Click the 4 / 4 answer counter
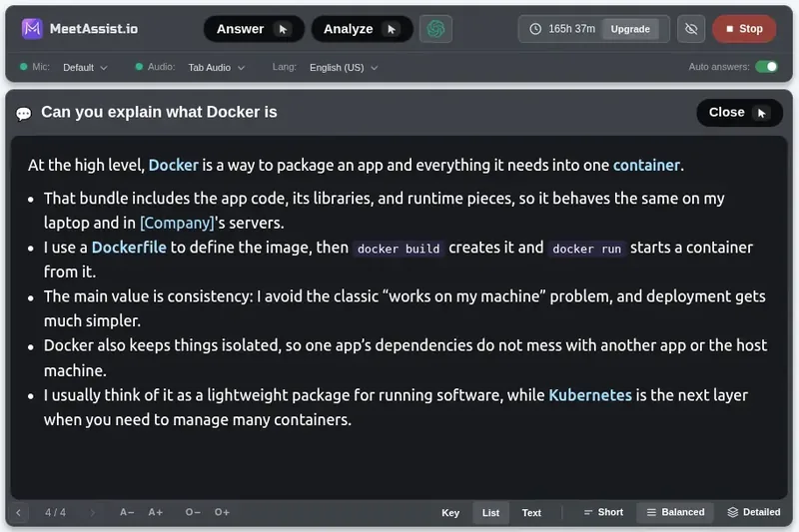The image size is (799, 532). pos(55,513)
